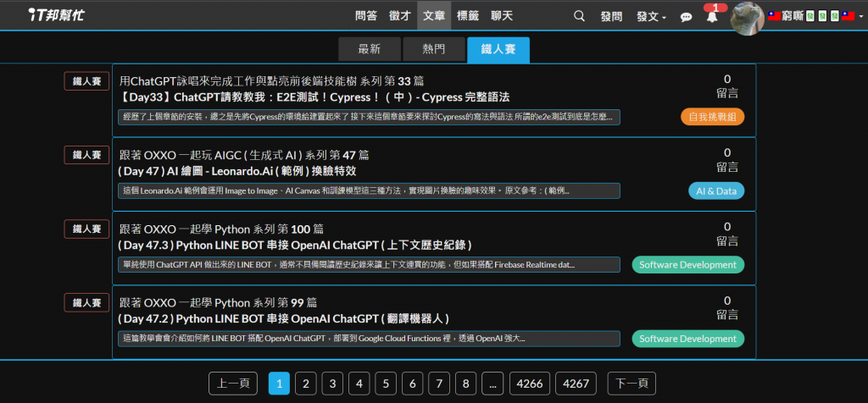Switch to the 熱門 tab
868x403 pixels.
click(x=434, y=49)
